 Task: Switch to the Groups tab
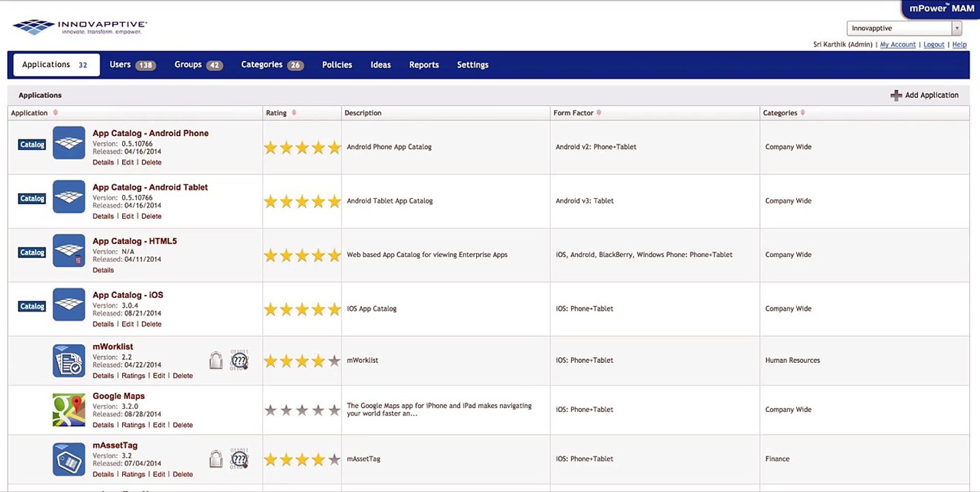pos(198,65)
